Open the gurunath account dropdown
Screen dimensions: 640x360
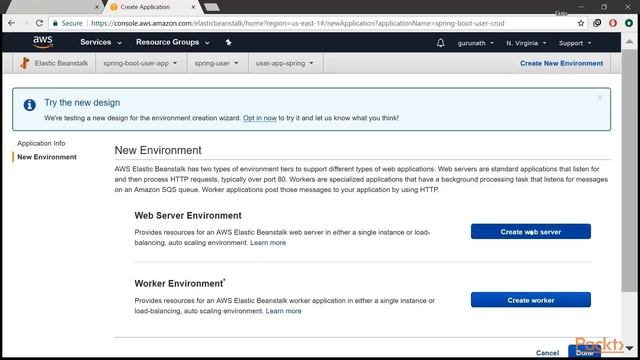pos(476,43)
